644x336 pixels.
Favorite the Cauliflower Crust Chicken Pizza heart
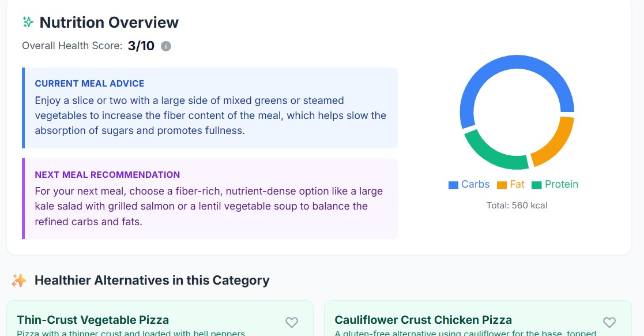pos(609,322)
